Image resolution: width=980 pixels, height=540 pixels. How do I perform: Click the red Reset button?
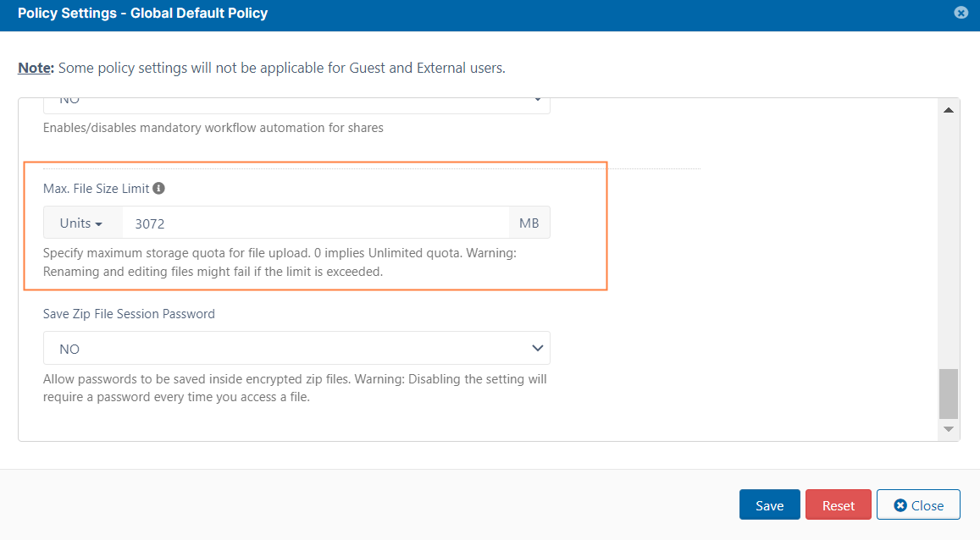839,505
